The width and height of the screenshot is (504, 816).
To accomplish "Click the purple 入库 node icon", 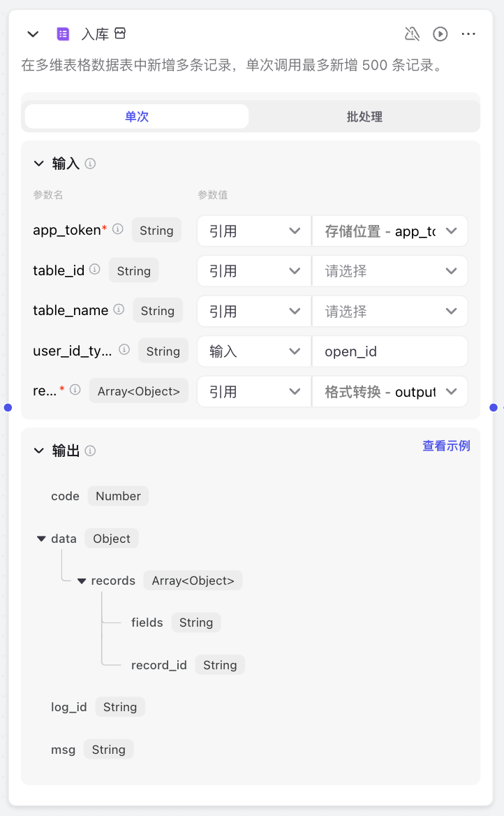I will point(63,34).
